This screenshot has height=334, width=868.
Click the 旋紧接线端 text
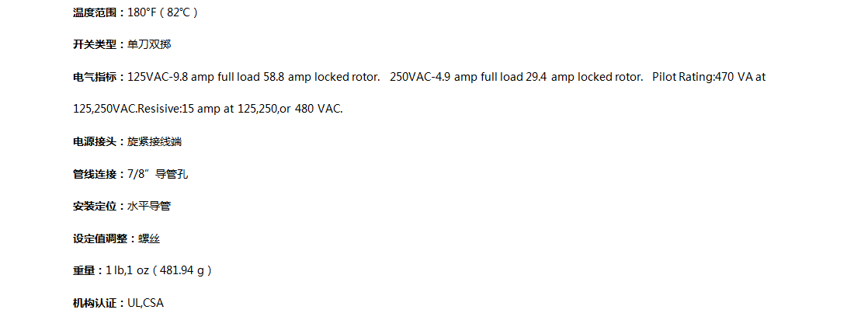pos(155,142)
